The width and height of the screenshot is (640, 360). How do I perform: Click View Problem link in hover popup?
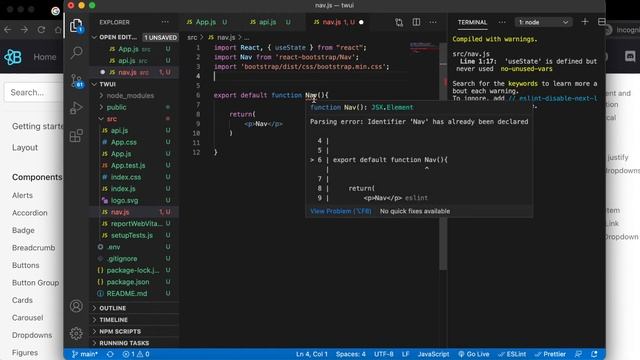[x=341, y=211]
